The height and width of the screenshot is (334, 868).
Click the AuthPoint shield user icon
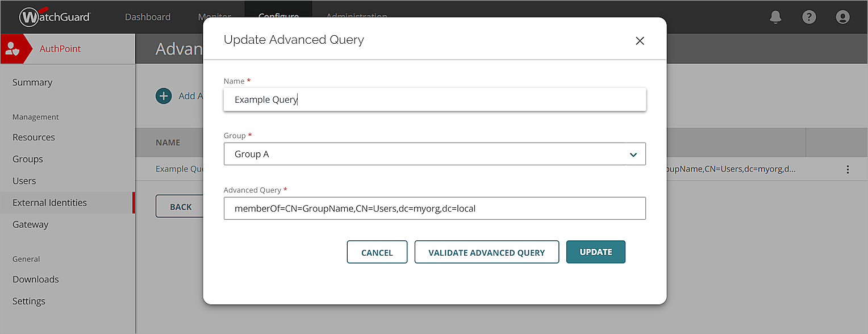[x=12, y=49]
